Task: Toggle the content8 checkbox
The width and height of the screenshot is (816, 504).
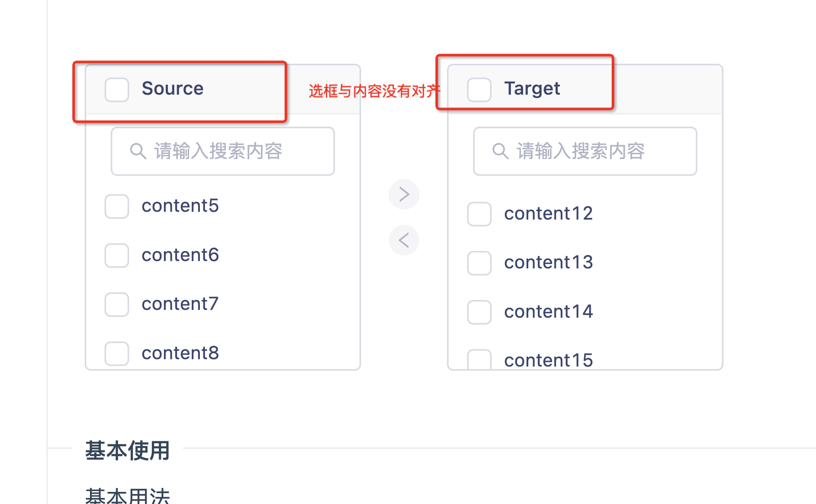Action: pyautogui.click(x=116, y=354)
